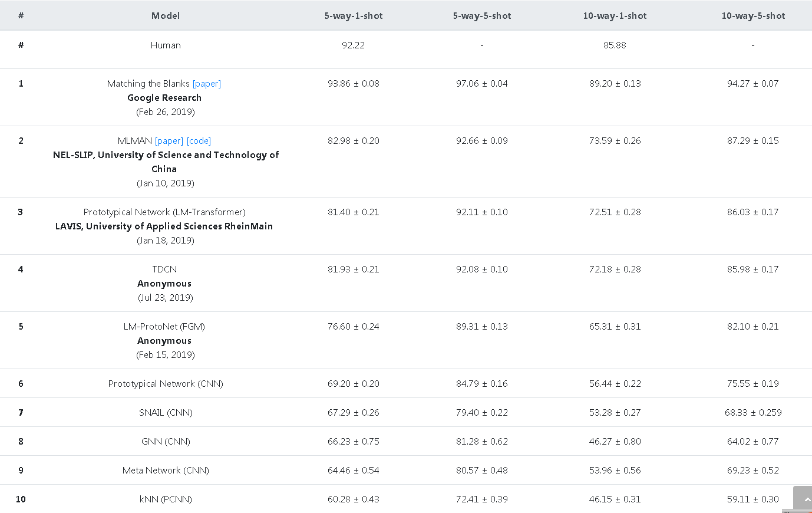Select the LM-ProtoNet (FGM) entry
This screenshot has height=513, width=812.
pos(164,326)
